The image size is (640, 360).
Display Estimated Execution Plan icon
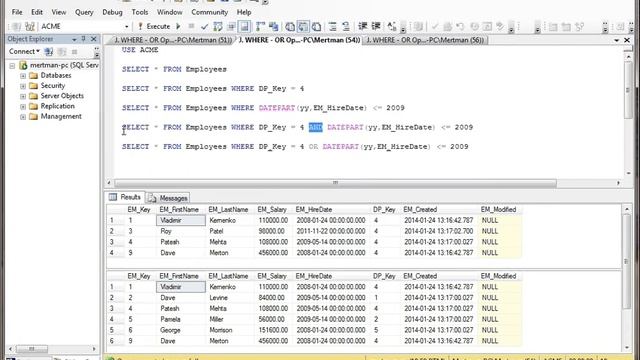[x=218, y=27]
